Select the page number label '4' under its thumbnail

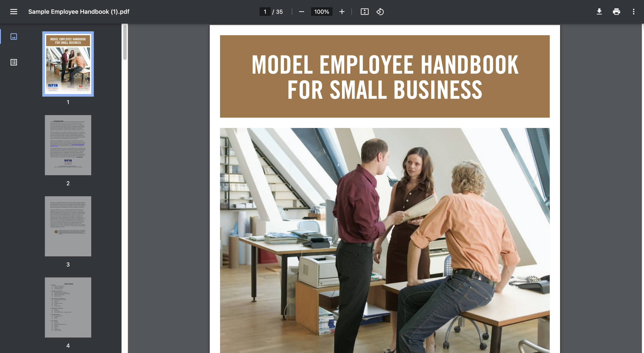click(x=68, y=345)
